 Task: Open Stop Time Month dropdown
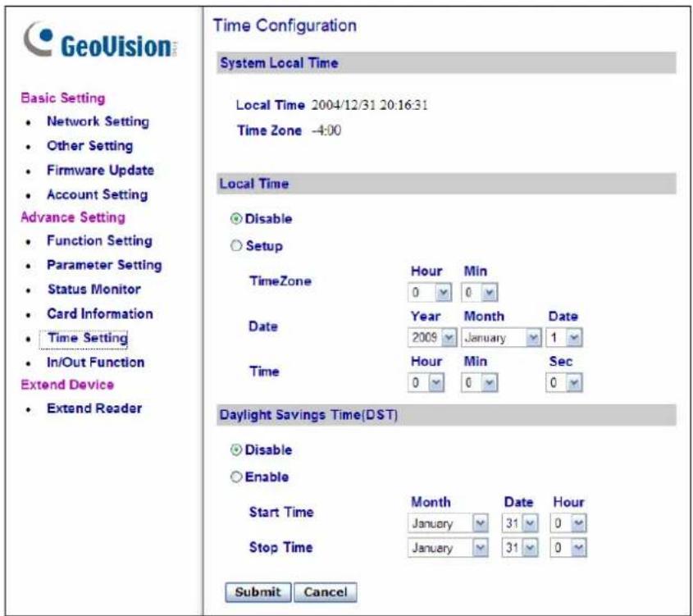point(448,548)
